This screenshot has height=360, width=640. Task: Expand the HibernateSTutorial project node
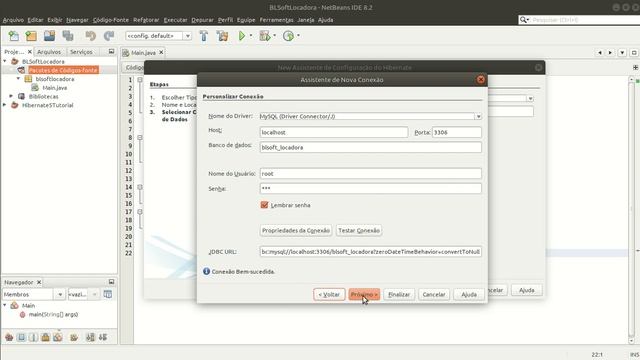pyautogui.click(x=5, y=105)
